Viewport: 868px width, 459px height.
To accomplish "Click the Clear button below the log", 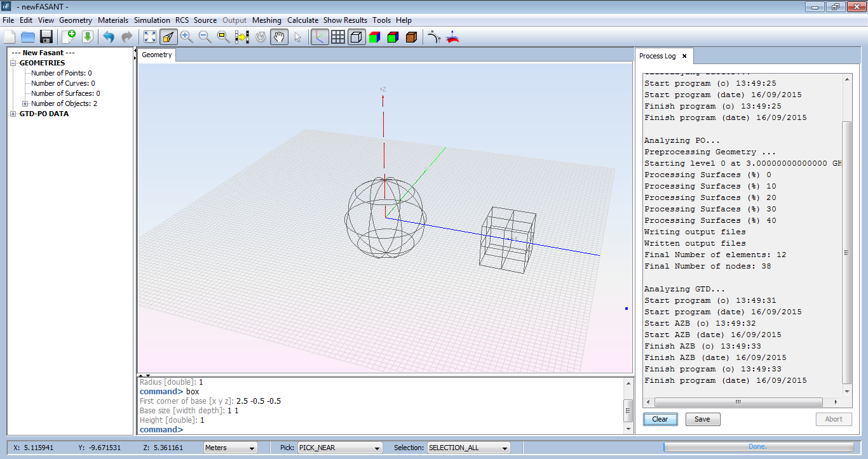I will (660, 419).
